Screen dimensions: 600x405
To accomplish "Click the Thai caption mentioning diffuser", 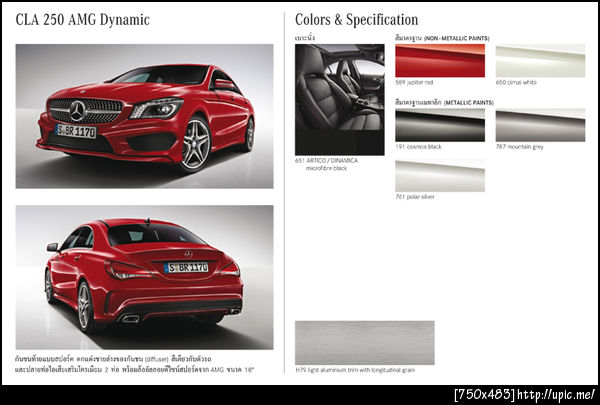I will (113, 359).
